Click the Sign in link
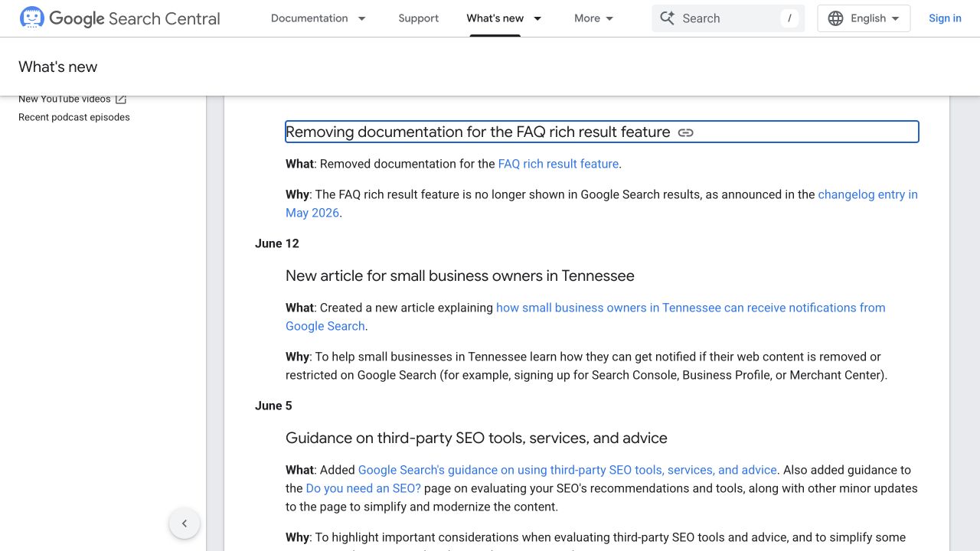980x551 pixels. click(945, 18)
